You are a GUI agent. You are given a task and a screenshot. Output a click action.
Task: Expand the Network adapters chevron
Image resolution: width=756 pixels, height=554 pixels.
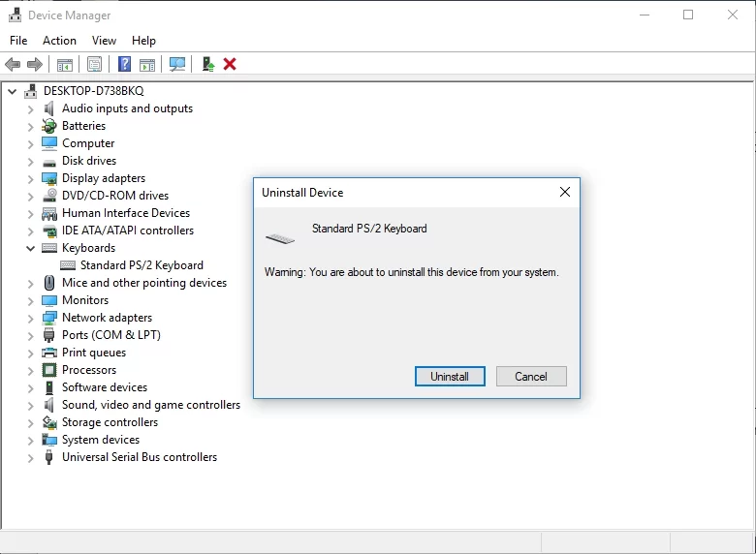(x=30, y=319)
